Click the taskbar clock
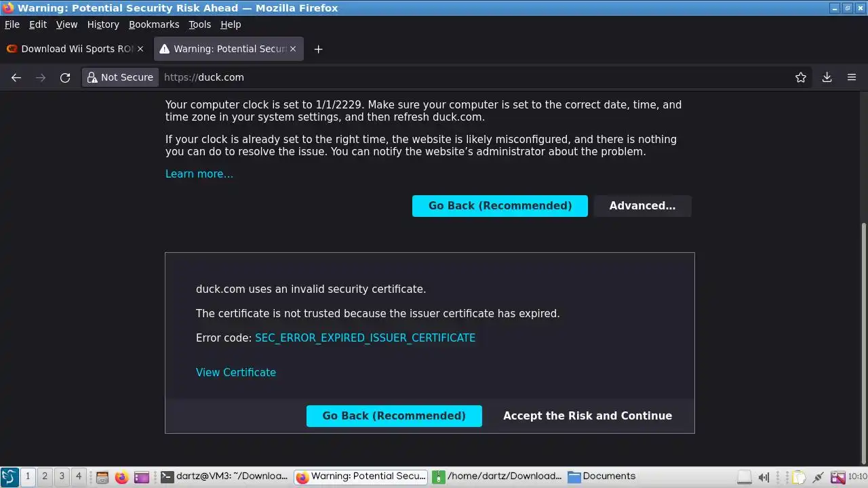The width and height of the screenshot is (868, 488). 858,476
